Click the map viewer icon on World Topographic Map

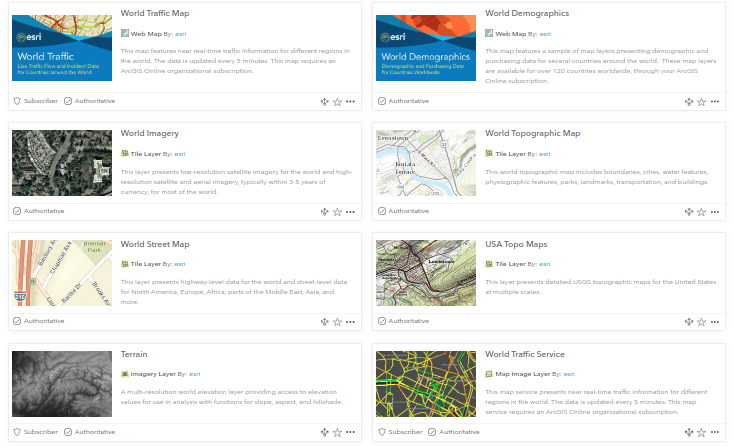point(689,212)
